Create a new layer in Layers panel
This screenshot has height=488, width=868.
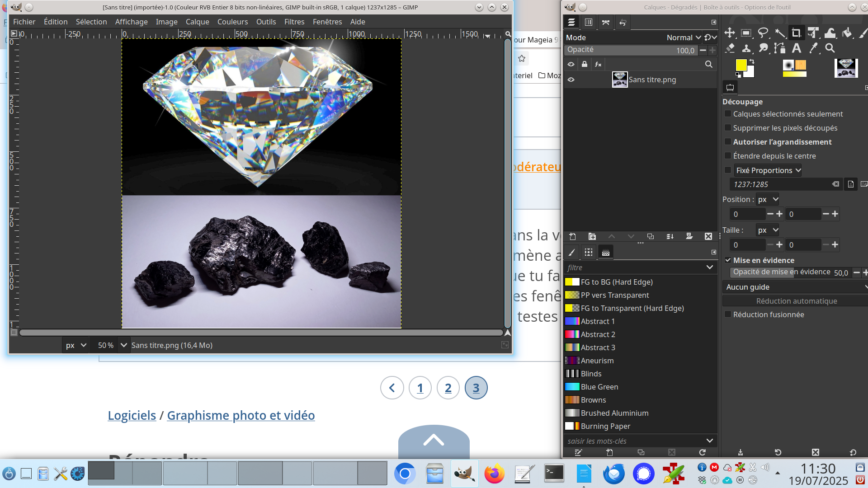pyautogui.click(x=572, y=236)
